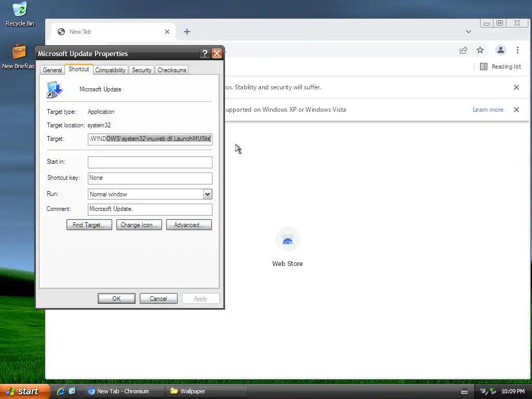Open the Windows Start menu
532x399 pixels.
click(24, 391)
